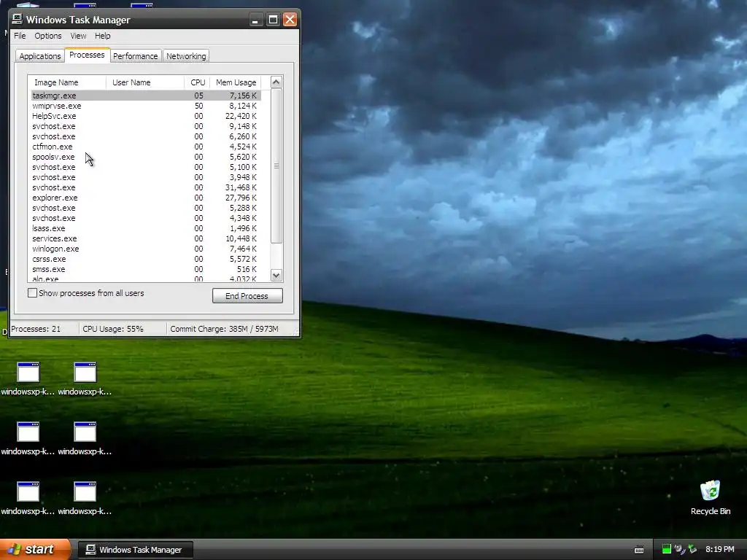Open the Options menu

tap(47, 36)
